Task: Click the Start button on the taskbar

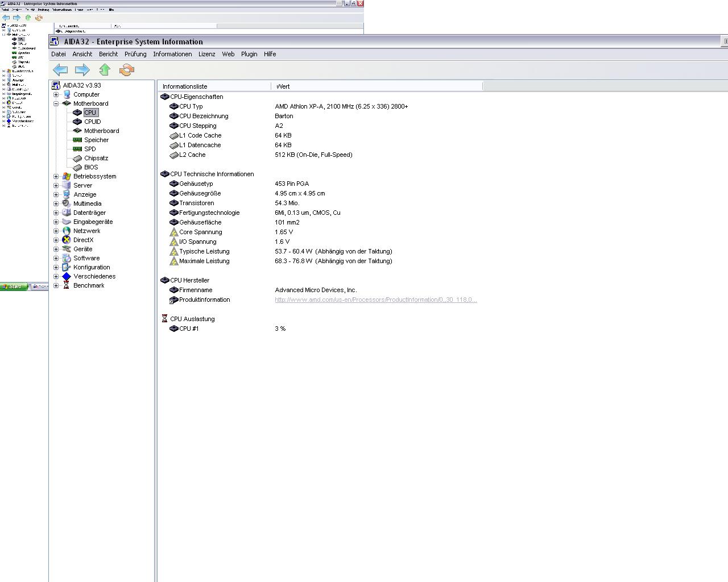Action: click(x=14, y=286)
